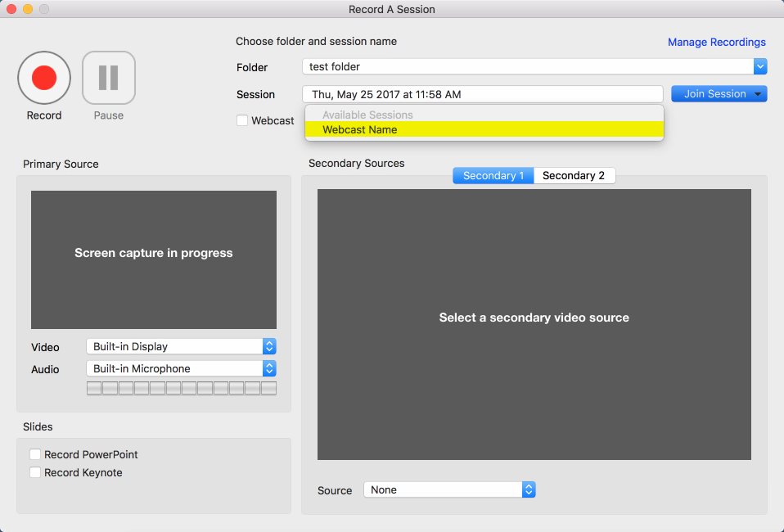
Task: Enable the Webcast checkbox
Action: tap(242, 120)
